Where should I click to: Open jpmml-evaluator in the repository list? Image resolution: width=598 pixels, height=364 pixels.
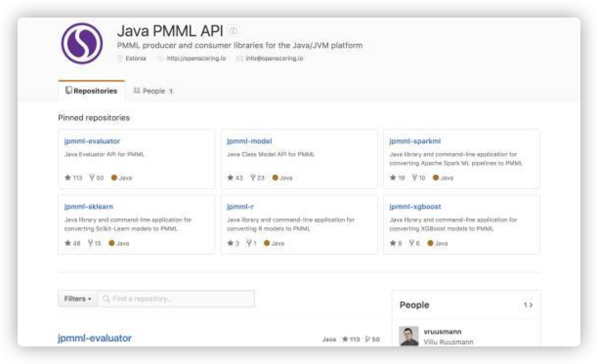point(94,338)
